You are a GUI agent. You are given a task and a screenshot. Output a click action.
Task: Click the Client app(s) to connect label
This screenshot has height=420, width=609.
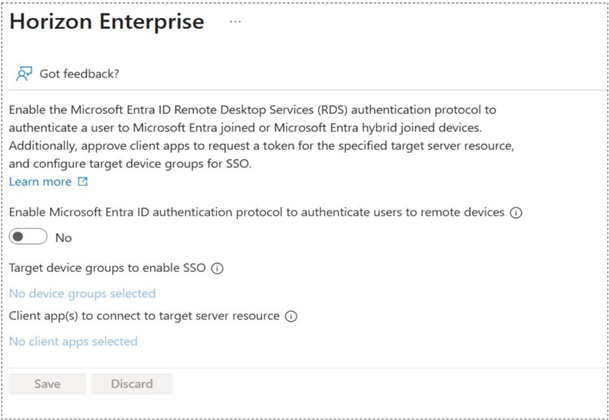(144, 316)
